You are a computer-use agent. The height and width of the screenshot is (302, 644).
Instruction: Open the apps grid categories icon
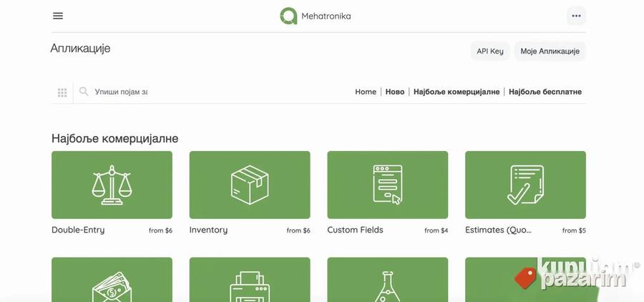(x=62, y=92)
